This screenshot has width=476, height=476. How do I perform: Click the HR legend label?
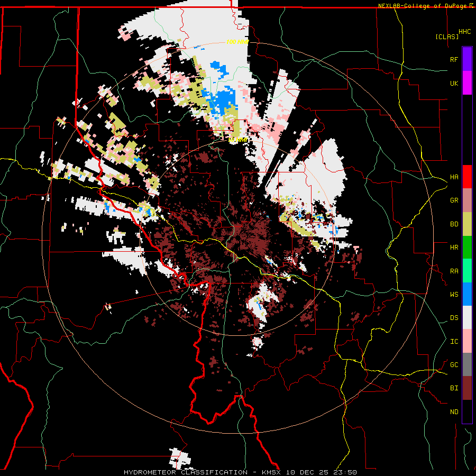click(x=454, y=248)
